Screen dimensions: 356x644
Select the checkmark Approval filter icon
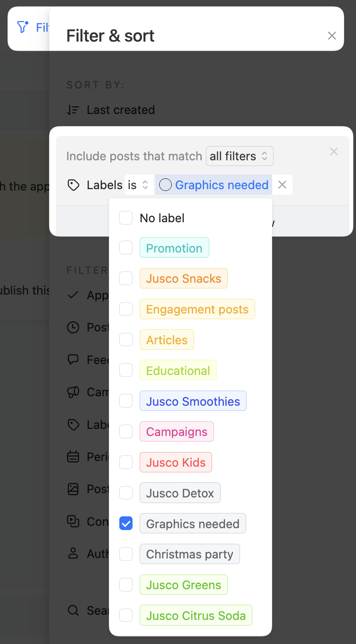pyautogui.click(x=73, y=295)
